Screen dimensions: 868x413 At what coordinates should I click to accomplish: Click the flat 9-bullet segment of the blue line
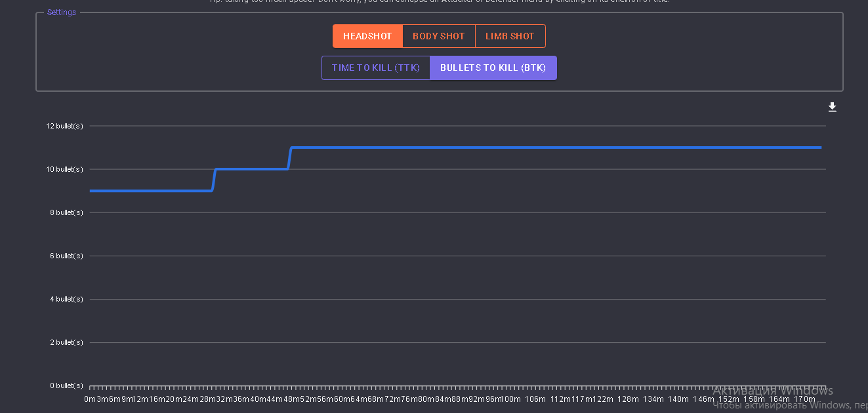coord(151,191)
